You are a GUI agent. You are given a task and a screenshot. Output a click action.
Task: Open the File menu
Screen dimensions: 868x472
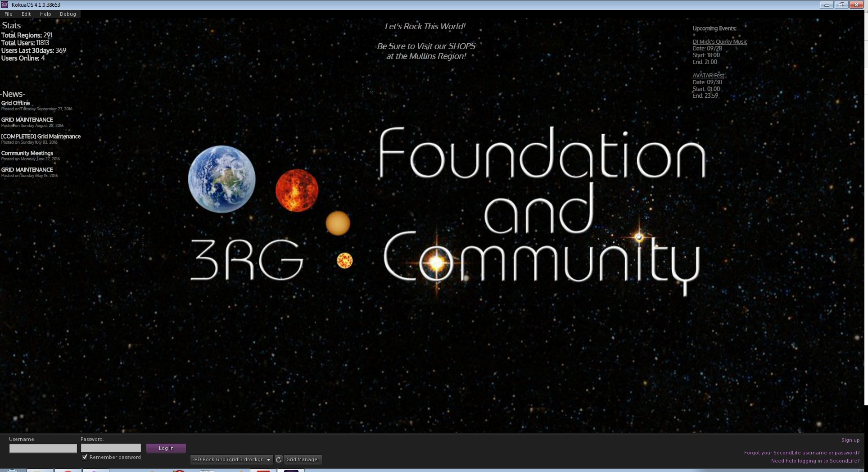tap(9, 14)
